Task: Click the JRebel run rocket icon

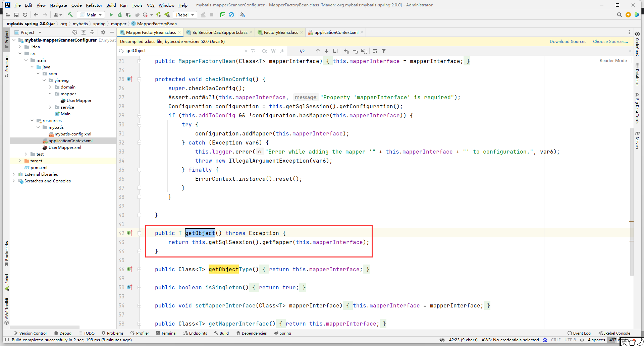Action: tap(158, 15)
